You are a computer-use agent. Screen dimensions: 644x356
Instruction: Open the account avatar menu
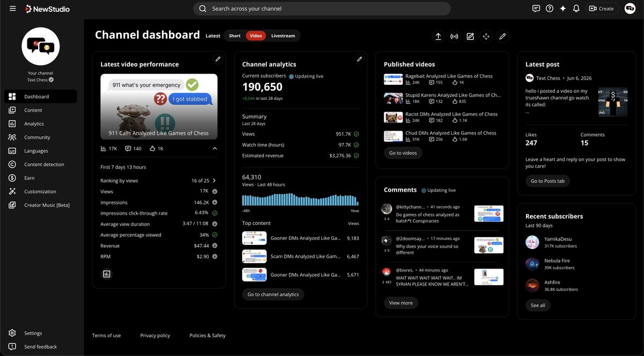coord(630,9)
